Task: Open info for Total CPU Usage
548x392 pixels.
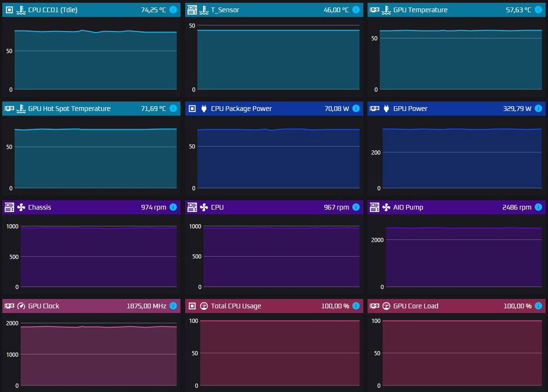Action: coord(356,306)
